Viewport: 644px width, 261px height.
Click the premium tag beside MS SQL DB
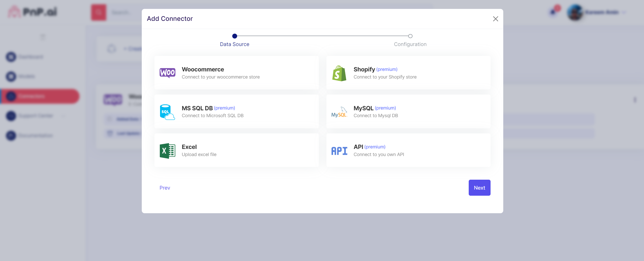pyautogui.click(x=225, y=108)
